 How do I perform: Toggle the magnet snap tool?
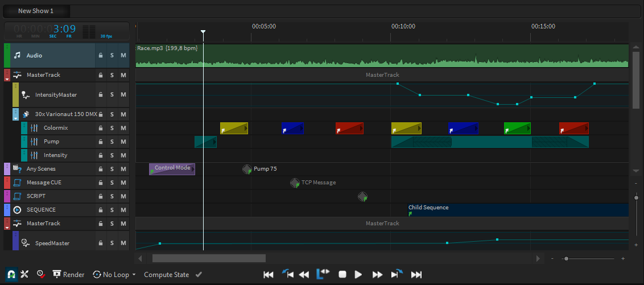click(x=11, y=274)
